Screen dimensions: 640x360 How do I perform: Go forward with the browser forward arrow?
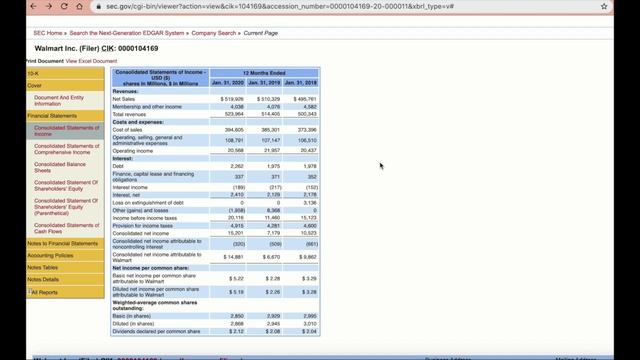(x=49, y=7)
